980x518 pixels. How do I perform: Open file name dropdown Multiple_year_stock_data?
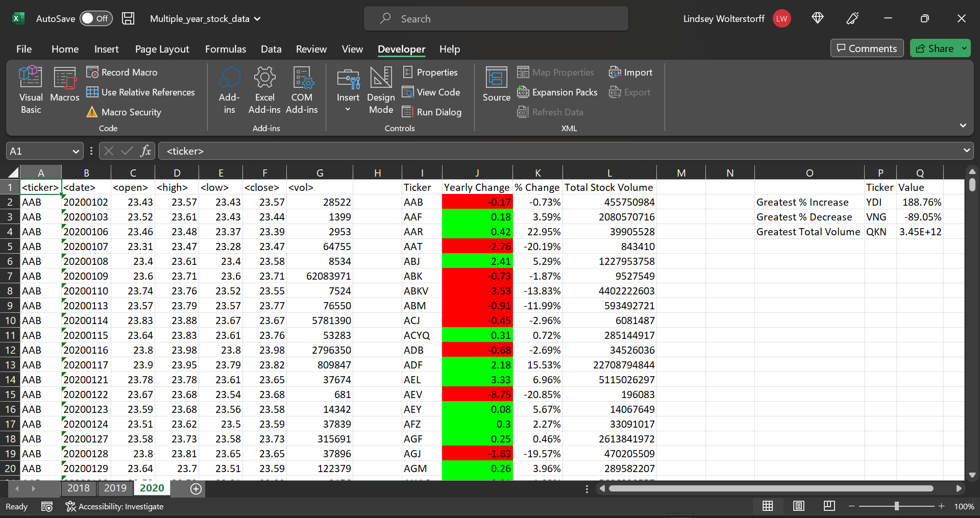pos(205,19)
